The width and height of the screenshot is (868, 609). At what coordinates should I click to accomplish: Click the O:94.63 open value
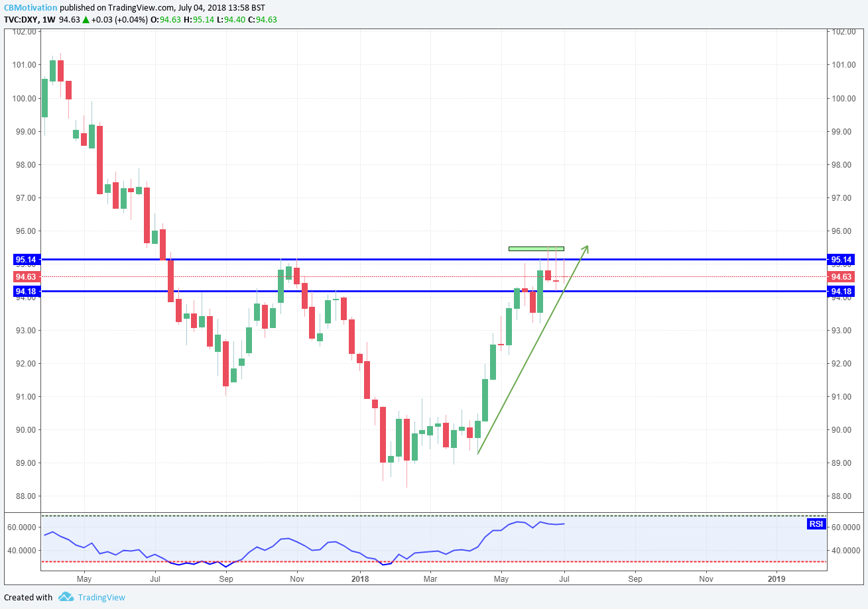pos(166,19)
